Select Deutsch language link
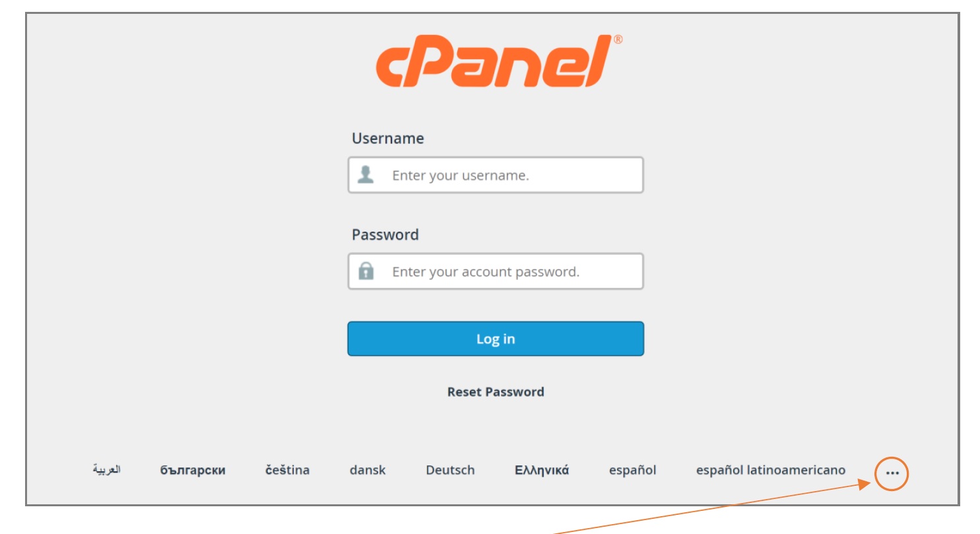 (450, 471)
